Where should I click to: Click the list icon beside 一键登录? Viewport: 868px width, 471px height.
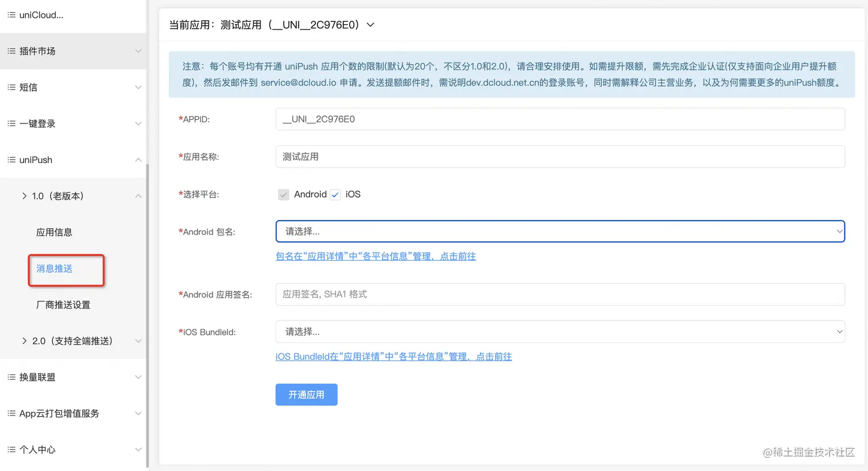[11, 123]
